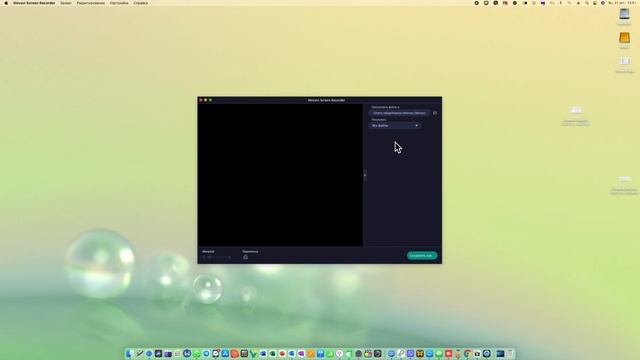Screen dimensions: 640x360
Task: Collapse the right panel using the divider handle
Action: pyautogui.click(x=365, y=175)
